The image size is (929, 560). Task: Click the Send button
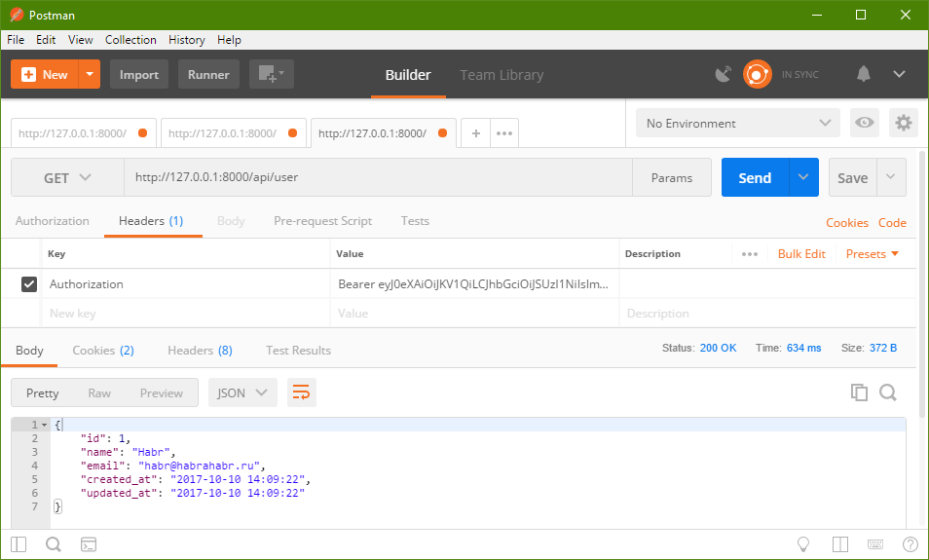point(755,177)
